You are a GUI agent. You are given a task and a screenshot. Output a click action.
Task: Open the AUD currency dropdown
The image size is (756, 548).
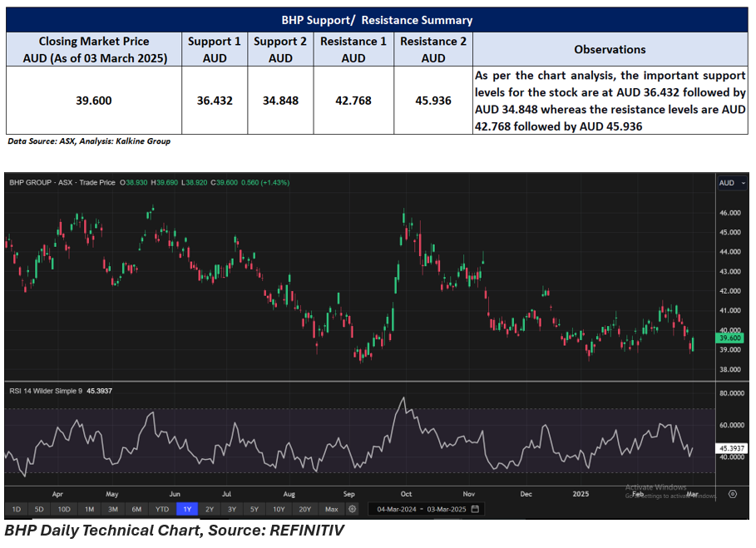(x=732, y=183)
